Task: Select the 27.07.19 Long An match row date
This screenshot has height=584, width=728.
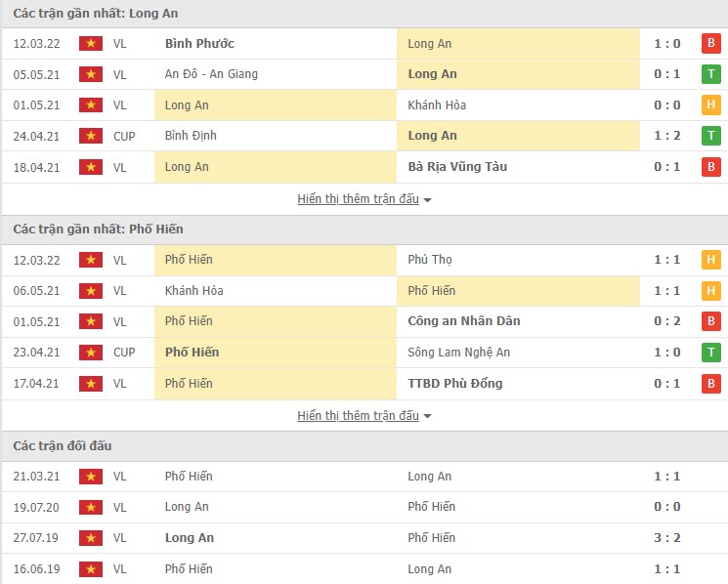Action: point(36,538)
